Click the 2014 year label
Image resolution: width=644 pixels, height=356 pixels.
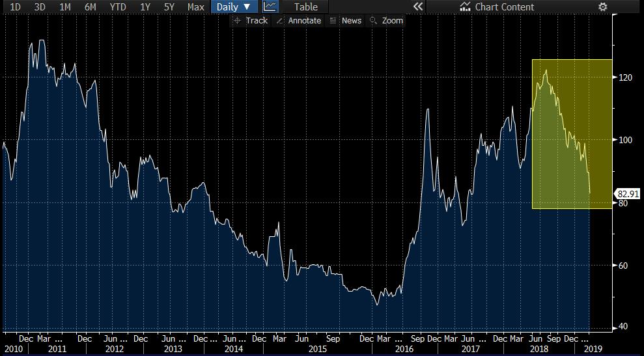tap(233, 349)
